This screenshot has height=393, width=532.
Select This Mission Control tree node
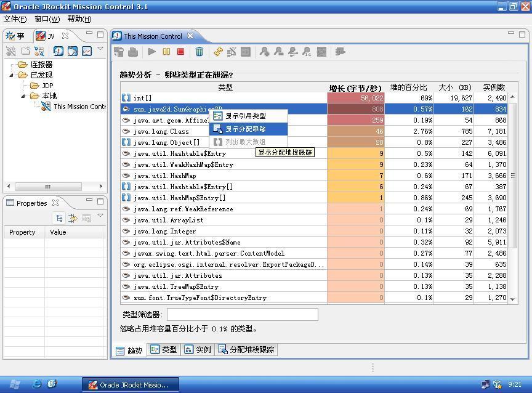[x=79, y=107]
